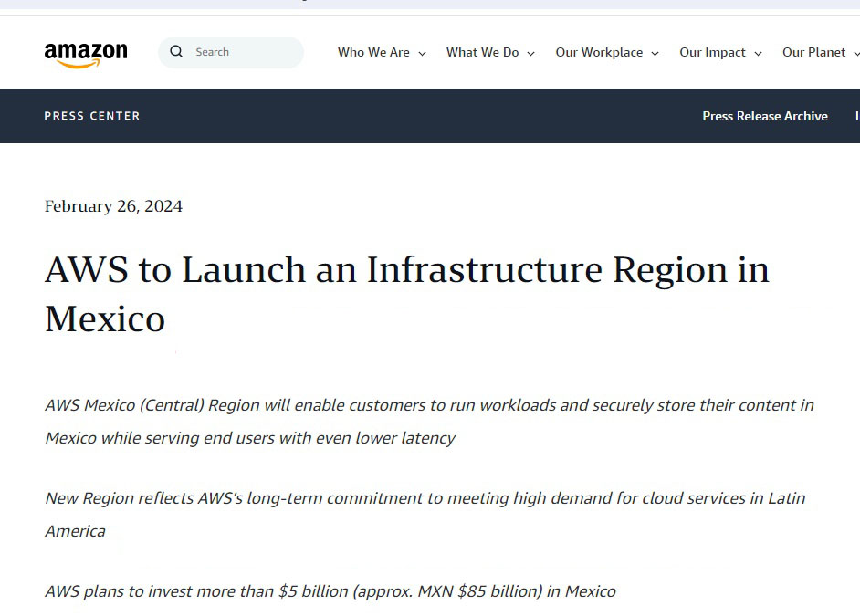
Task: Go to the PRESS CENTER section
Action: (92, 116)
